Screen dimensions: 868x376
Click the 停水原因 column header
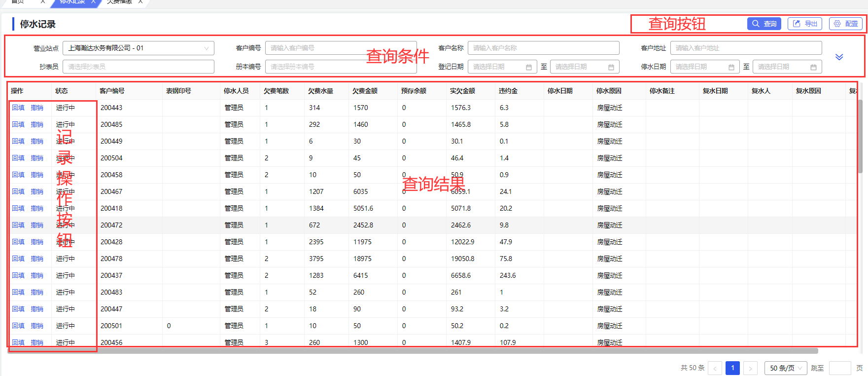(x=609, y=91)
